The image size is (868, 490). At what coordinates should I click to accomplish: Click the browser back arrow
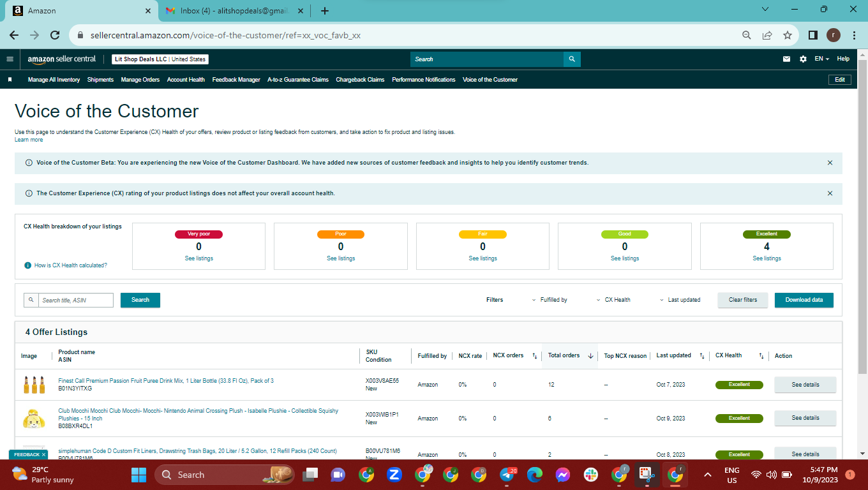coord(14,35)
